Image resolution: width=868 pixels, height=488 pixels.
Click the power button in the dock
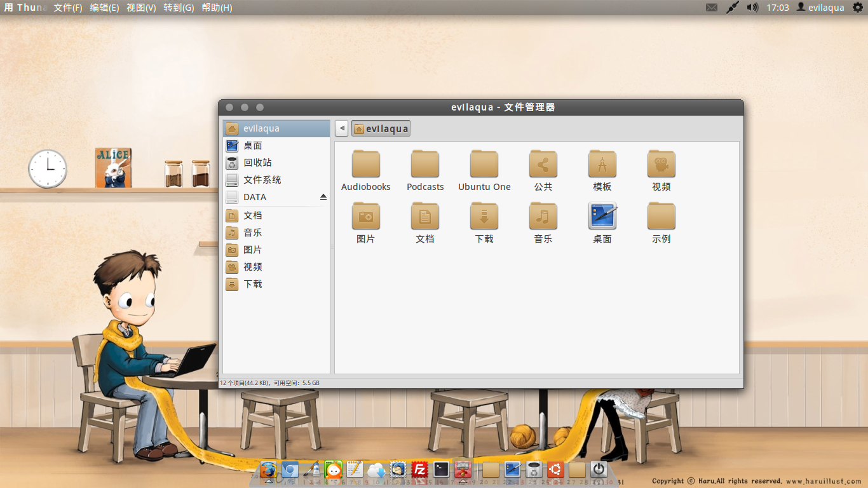point(599,470)
